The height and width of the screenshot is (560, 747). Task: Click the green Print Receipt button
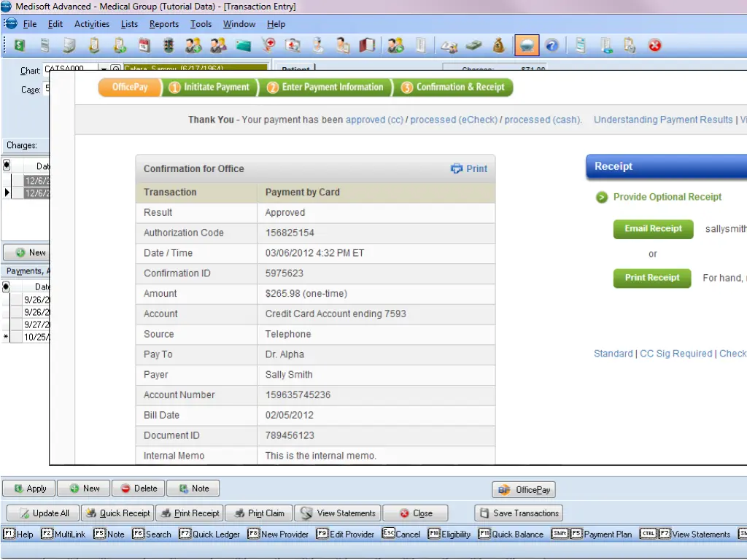[652, 278]
